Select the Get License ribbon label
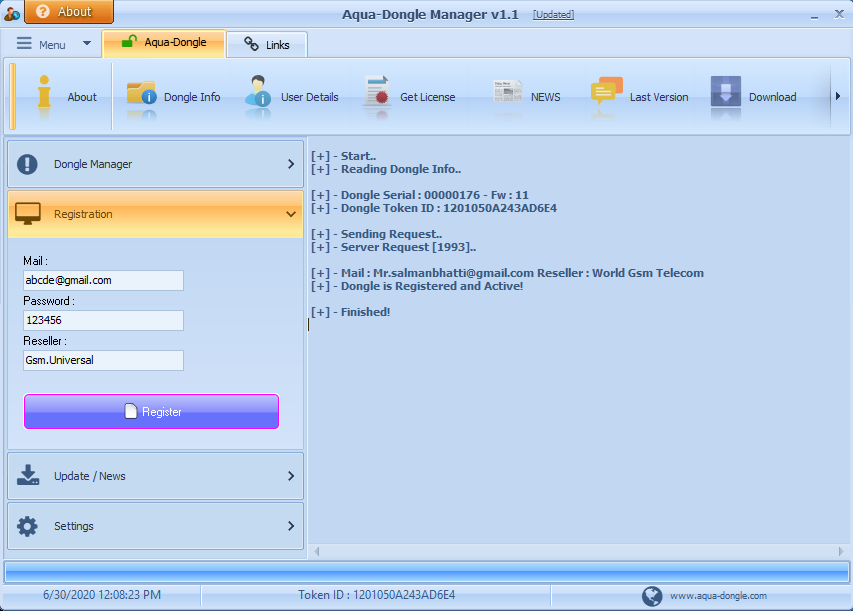 point(428,97)
